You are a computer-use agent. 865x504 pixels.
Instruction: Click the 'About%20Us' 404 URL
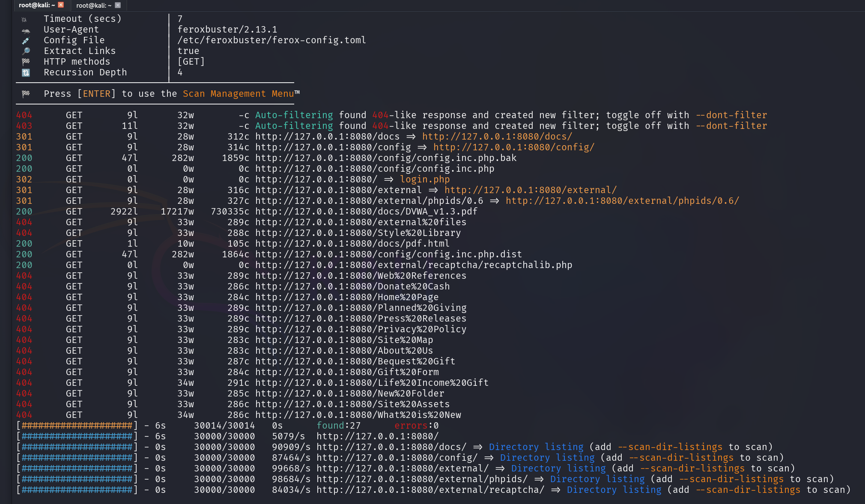(344, 351)
